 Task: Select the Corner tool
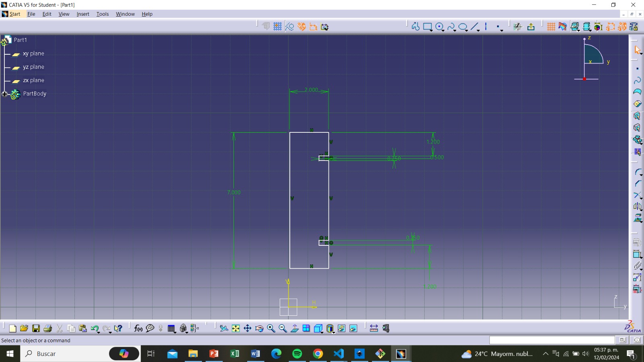coord(638,172)
